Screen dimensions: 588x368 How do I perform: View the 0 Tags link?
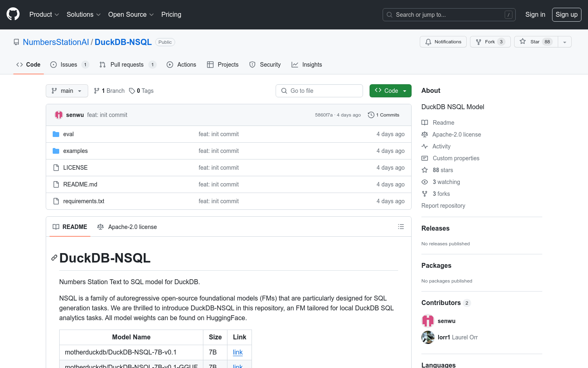141,91
